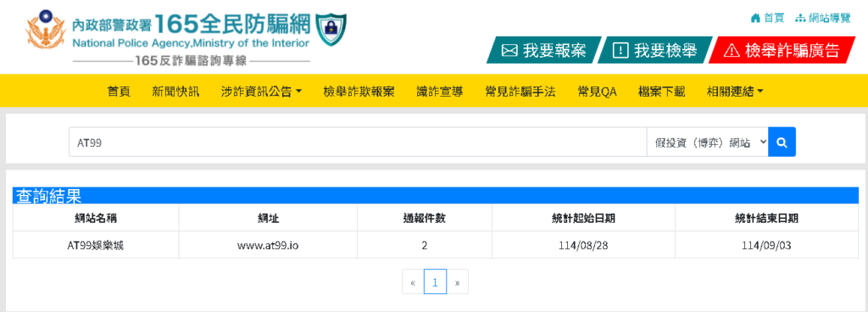Click the report count value 2
This screenshot has height=312, width=868.
click(x=425, y=245)
